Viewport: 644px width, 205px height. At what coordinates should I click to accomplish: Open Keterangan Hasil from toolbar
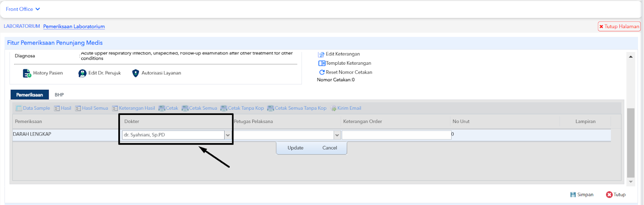(x=133, y=108)
